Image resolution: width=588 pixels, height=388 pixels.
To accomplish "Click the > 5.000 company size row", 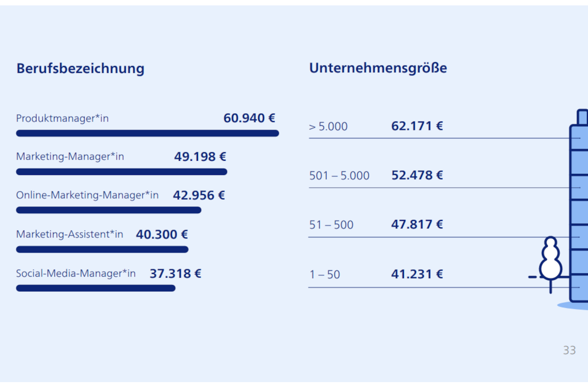I will pos(328,127).
